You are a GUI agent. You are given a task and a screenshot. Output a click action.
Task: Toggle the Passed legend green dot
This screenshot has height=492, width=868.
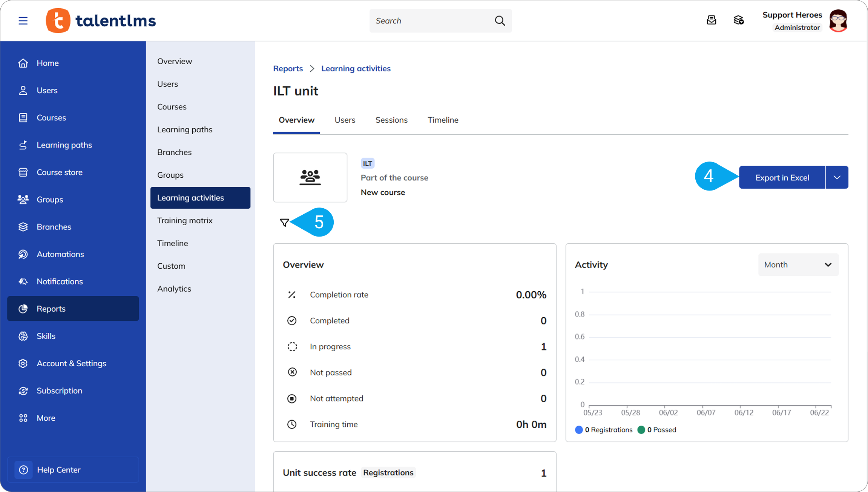641,430
